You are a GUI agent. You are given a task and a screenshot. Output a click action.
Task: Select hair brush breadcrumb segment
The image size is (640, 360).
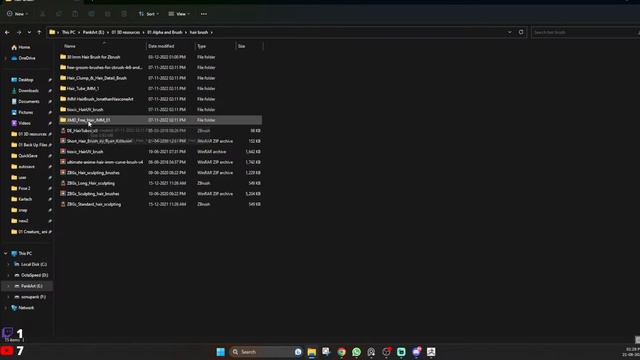[199, 32]
